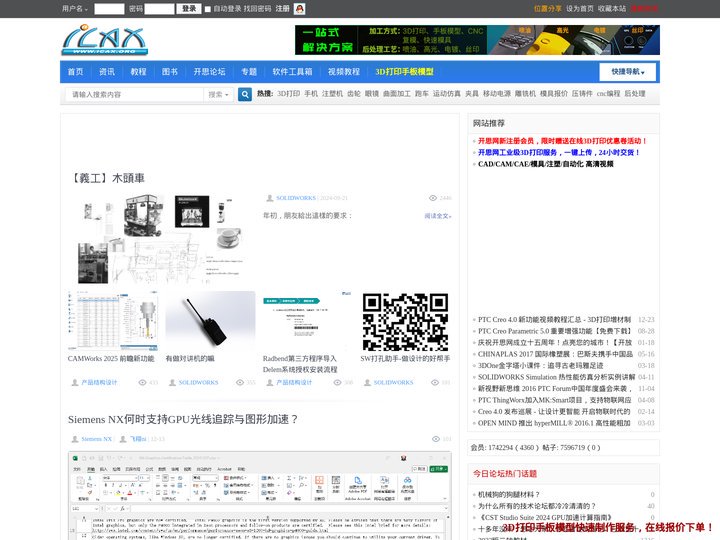Screen dimensions: 720x540
Task: Open 专题 navigation tab
Action: tap(249, 72)
